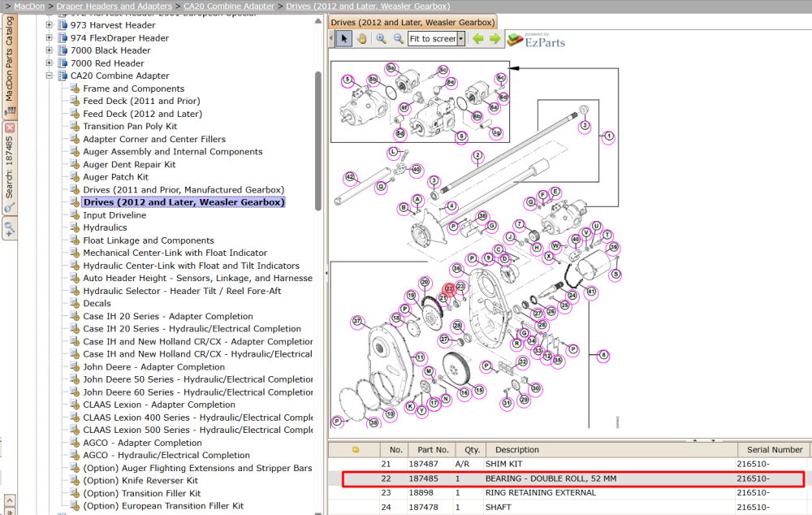
Task: Select the pointer arrow tool
Action: tap(343, 39)
